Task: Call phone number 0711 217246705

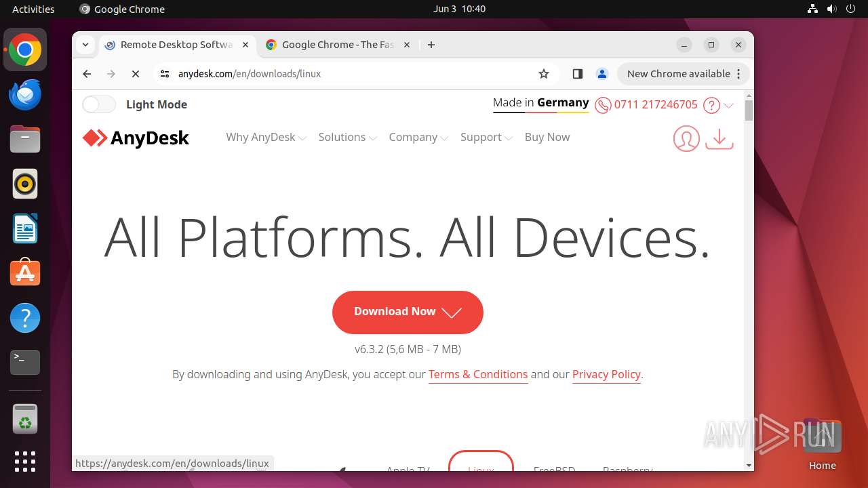Action: click(656, 104)
